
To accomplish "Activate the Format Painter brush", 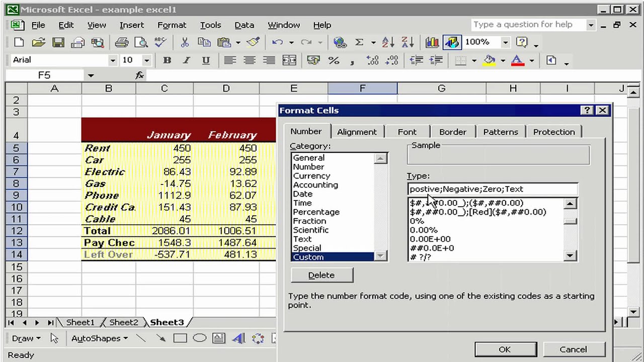I will pos(253,43).
